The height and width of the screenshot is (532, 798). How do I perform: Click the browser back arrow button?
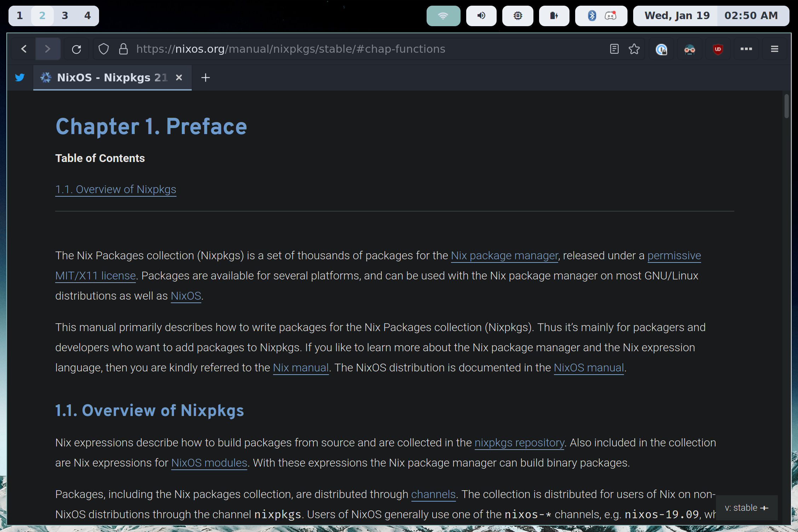[x=24, y=49]
